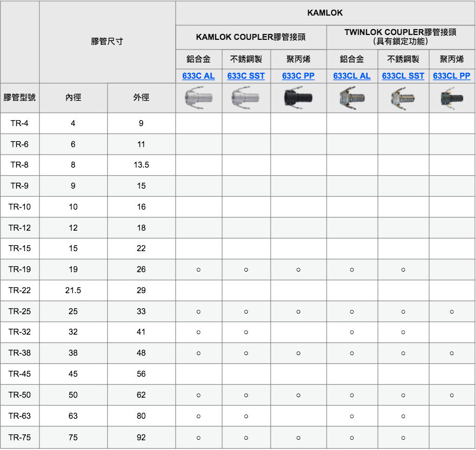Click the TR-38 circle under 633C PP

(x=299, y=353)
